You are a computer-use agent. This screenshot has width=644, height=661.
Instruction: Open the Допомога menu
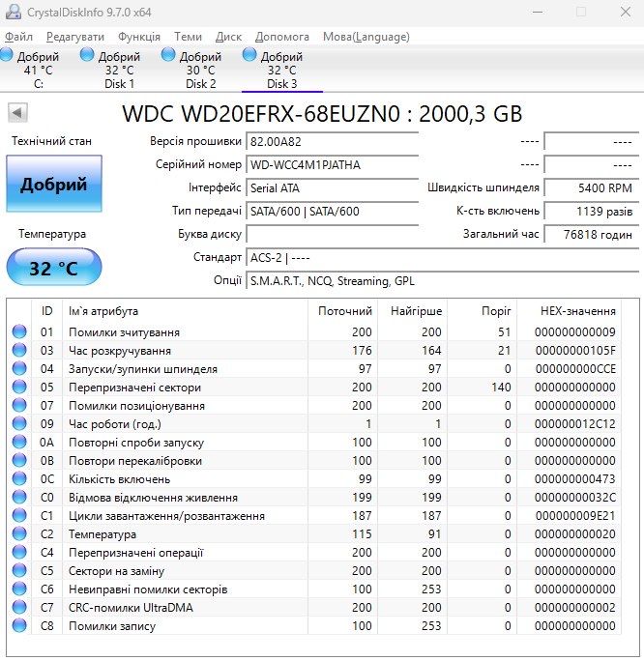coord(282,37)
